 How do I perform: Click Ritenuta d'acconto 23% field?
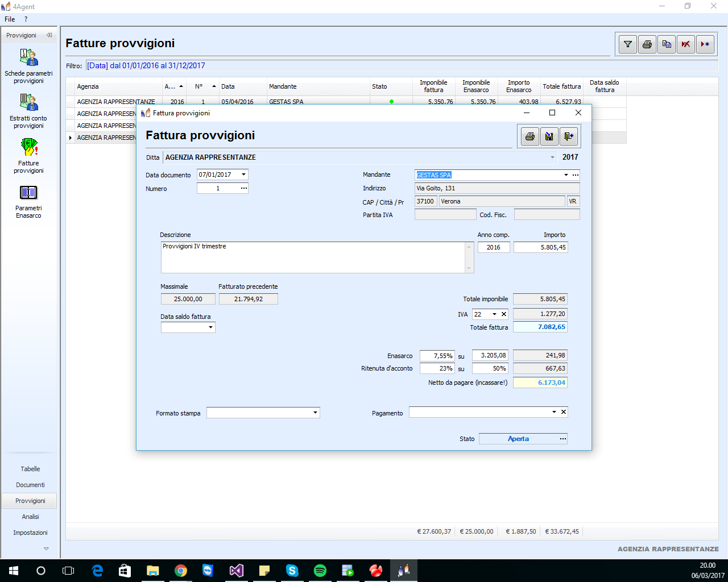tap(437, 368)
